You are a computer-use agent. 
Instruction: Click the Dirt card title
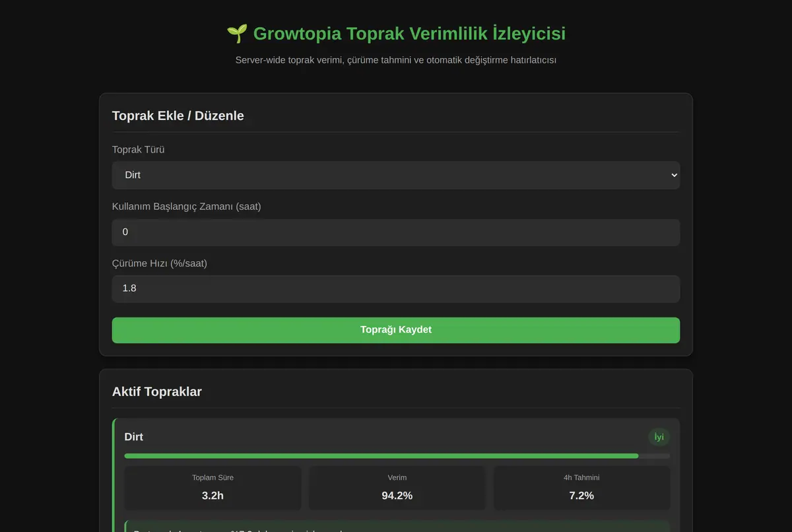(x=133, y=437)
